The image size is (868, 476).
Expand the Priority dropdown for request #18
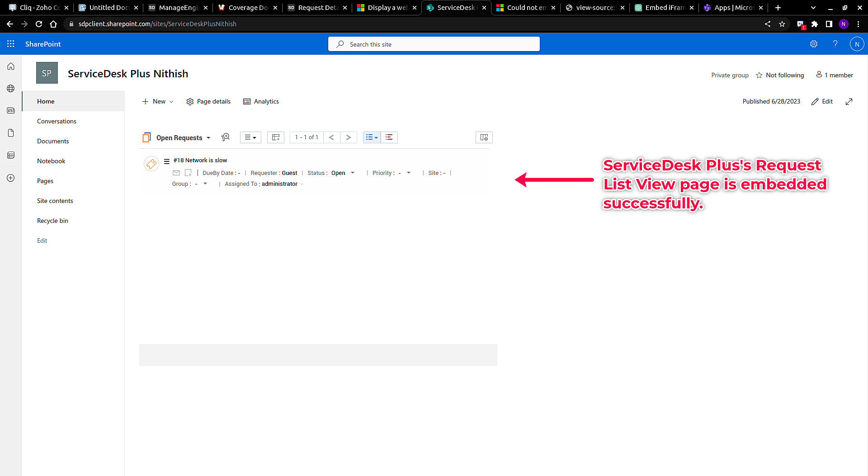pyautogui.click(x=408, y=173)
